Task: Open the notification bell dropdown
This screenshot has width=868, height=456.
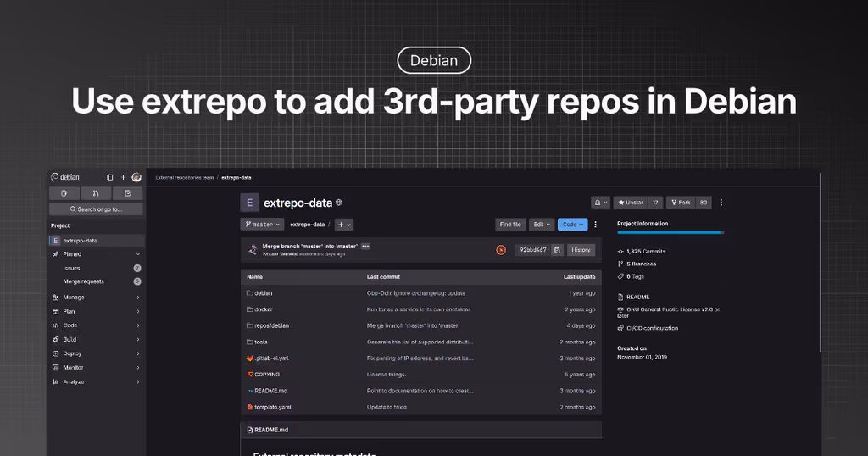Action: (x=600, y=203)
